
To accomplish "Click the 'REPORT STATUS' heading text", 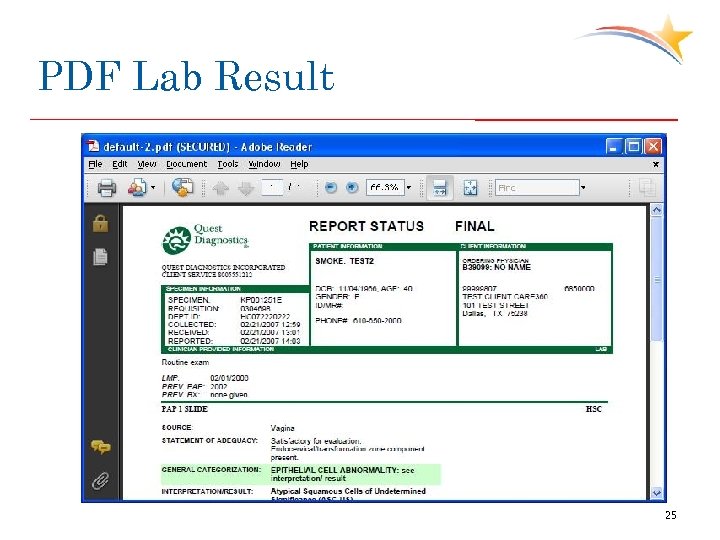I will [366, 226].
